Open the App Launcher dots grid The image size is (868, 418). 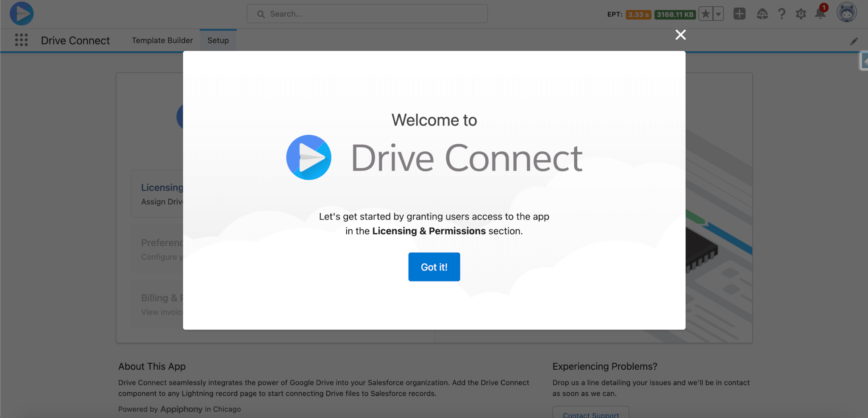click(x=21, y=40)
